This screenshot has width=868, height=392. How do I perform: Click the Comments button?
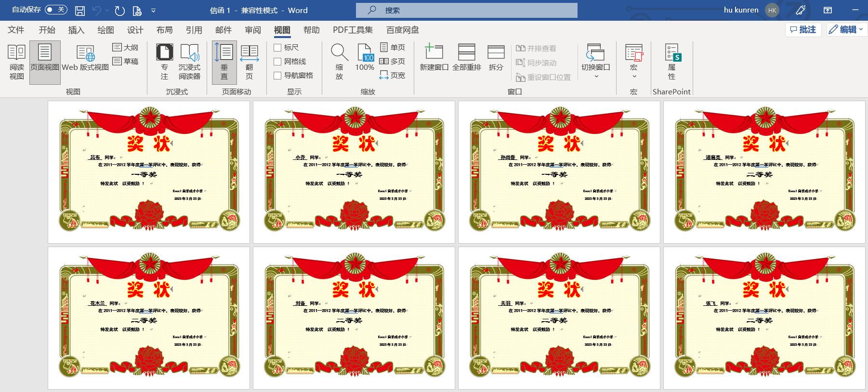803,29
